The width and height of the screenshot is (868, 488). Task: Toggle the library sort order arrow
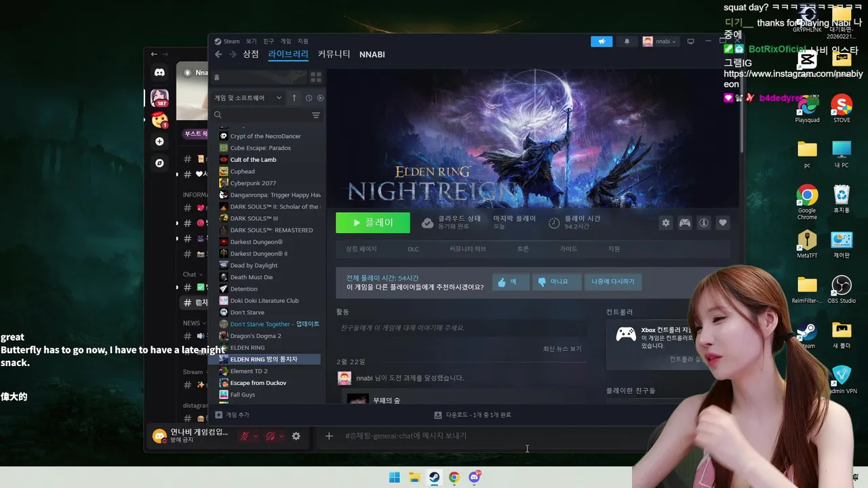click(294, 98)
